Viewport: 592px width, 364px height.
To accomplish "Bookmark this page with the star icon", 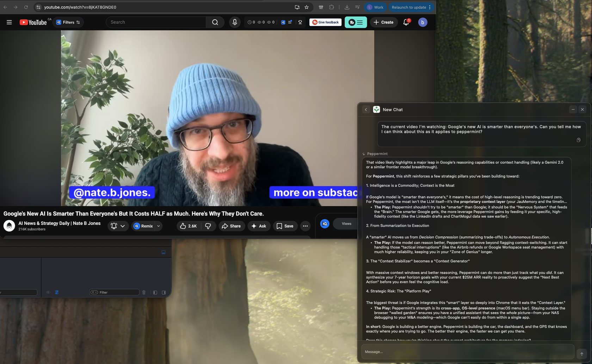I will click(307, 7).
